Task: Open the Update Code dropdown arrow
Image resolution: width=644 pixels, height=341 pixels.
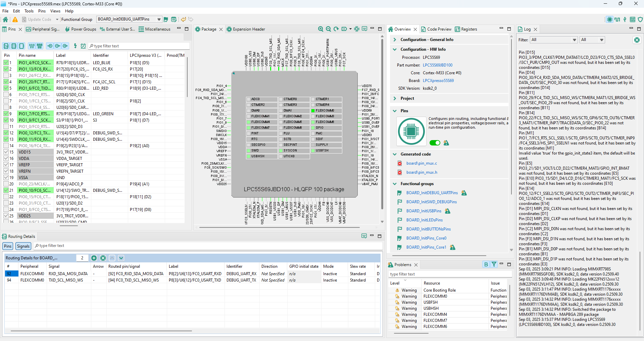Action: tap(57, 19)
